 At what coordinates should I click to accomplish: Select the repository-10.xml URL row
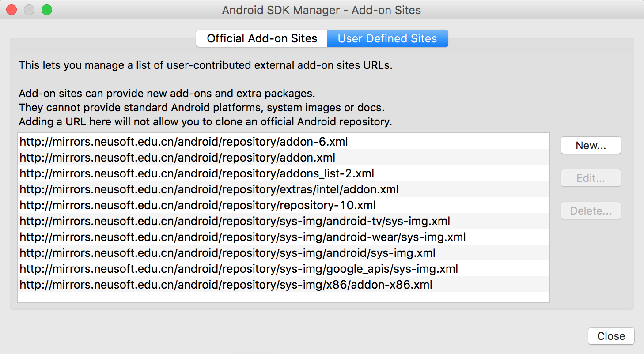pyautogui.click(x=284, y=205)
